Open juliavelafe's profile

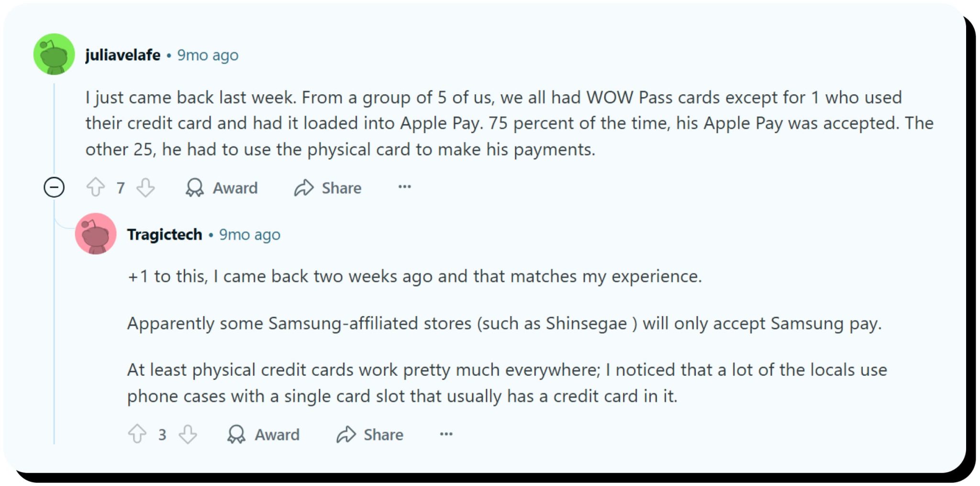click(x=123, y=54)
